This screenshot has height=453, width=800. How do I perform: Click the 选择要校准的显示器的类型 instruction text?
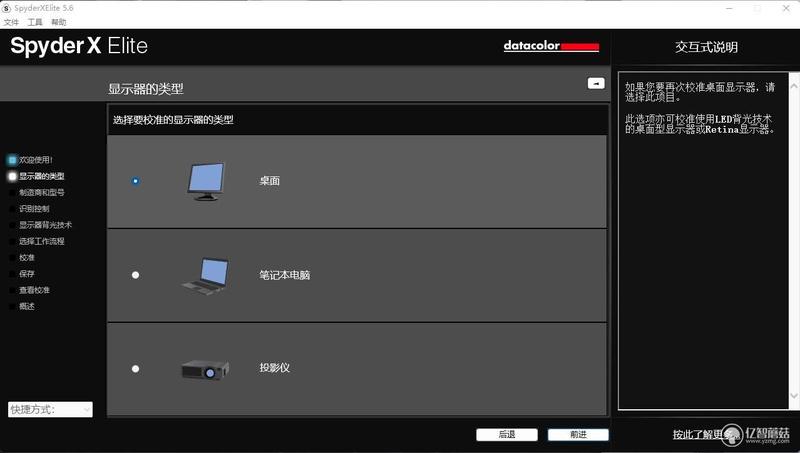coord(173,120)
